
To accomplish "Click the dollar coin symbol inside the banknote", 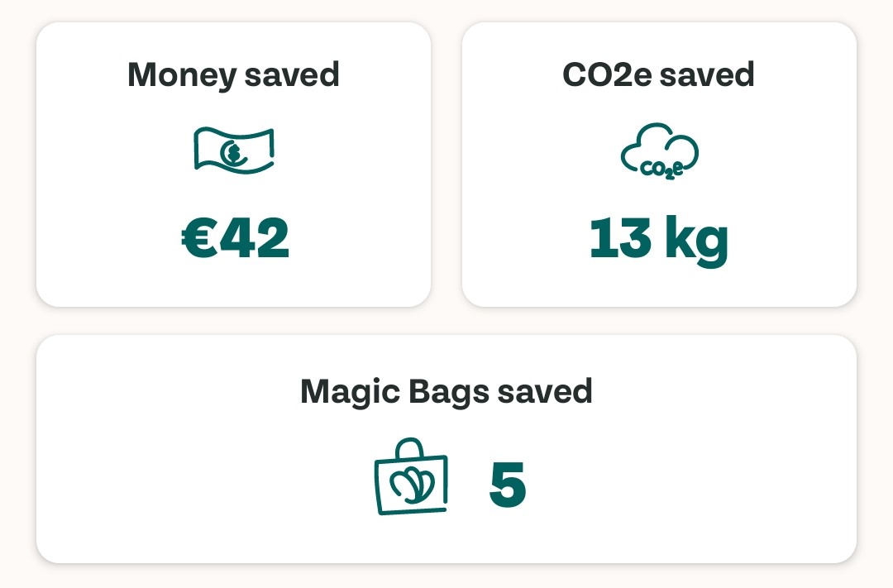I will pyautogui.click(x=235, y=151).
